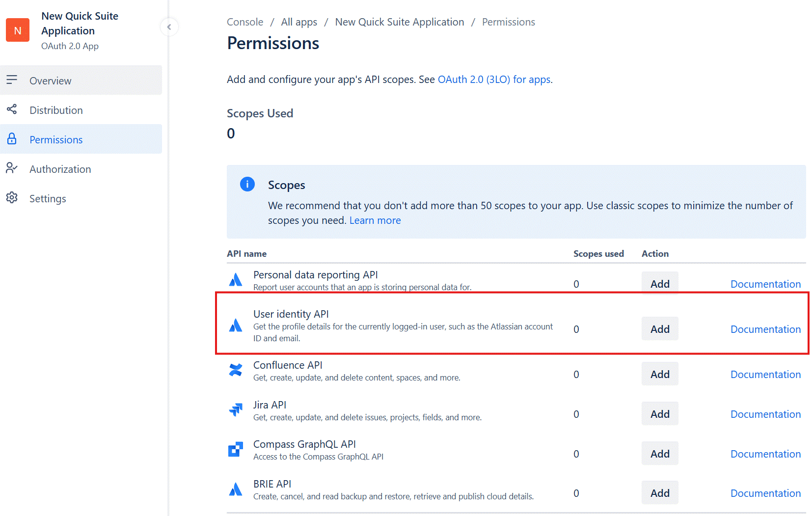The image size is (812, 516).
Task: Click the Scopes used column header
Action: [x=598, y=254]
